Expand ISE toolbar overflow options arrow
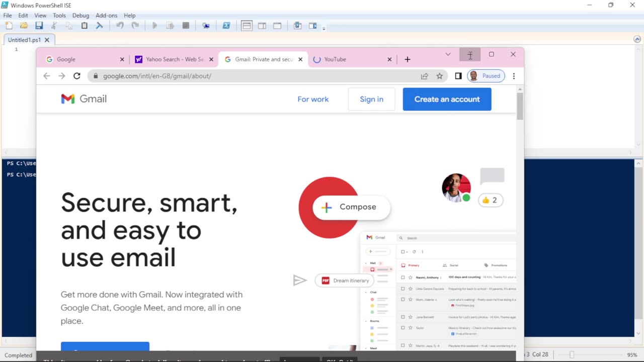 (x=324, y=28)
